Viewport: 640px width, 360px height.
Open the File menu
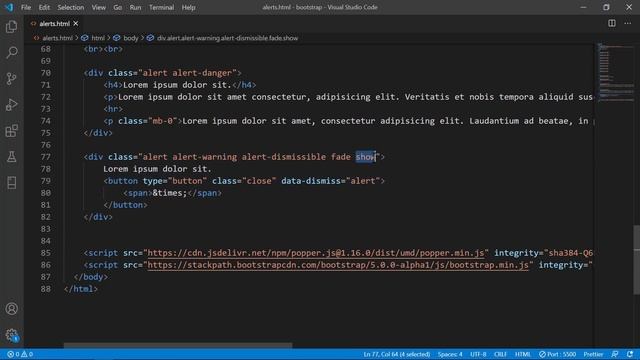(26, 7)
